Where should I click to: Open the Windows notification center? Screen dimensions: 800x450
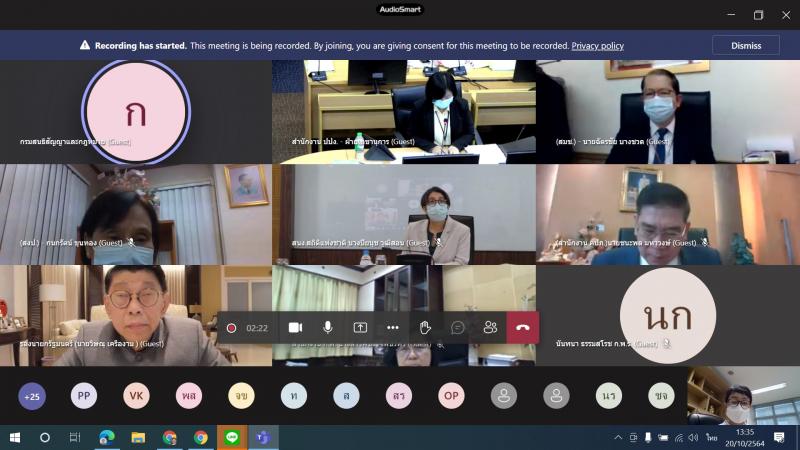coord(779,437)
